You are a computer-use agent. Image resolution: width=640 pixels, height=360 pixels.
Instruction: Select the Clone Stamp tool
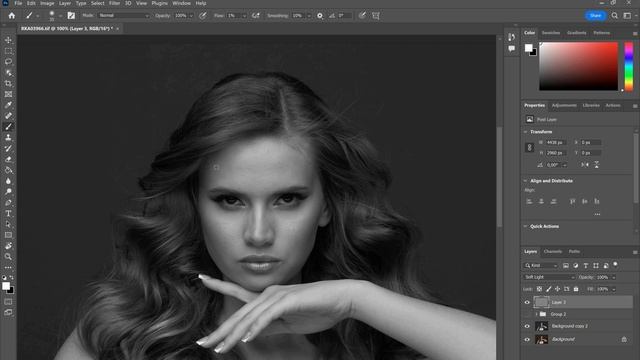pos(8,138)
